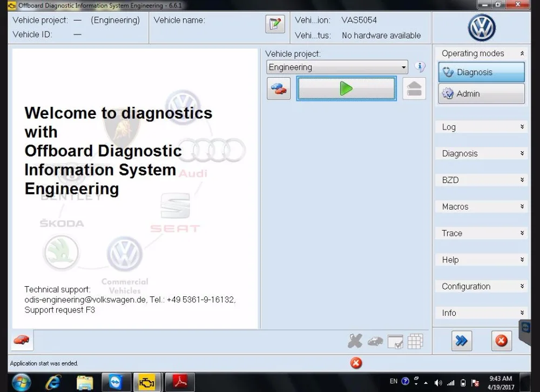This screenshot has width=540, height=392.
Task: Select Diagnosis operating mode button
Action: pyautogui.click(x=482, y=72)
